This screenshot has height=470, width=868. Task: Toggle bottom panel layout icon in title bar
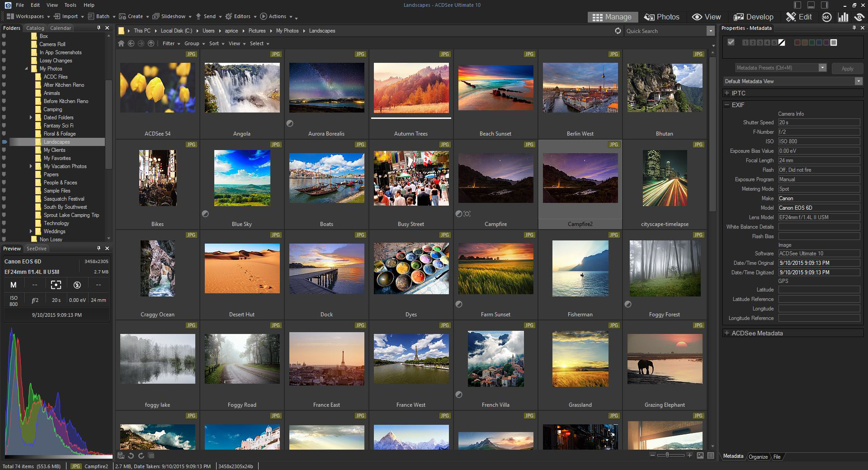pyautogui.click(x=811, y=5)
